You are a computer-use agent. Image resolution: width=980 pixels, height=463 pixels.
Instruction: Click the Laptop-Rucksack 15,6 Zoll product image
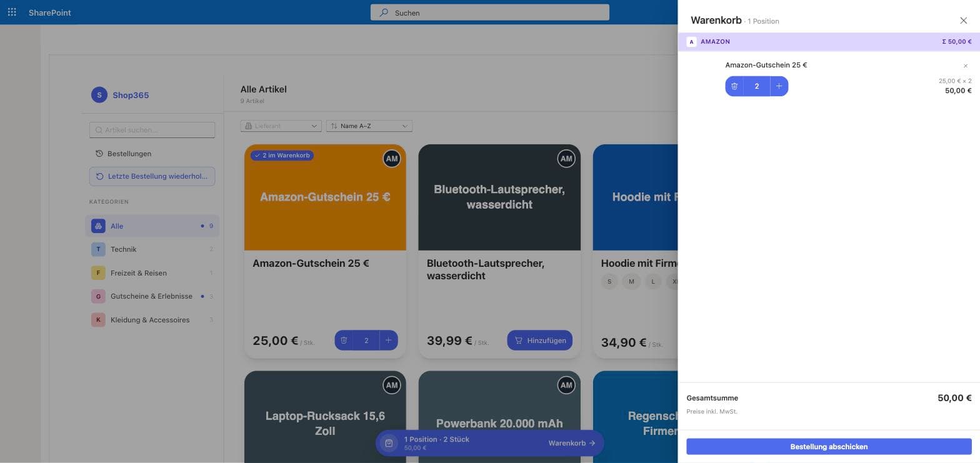(325, 417)
